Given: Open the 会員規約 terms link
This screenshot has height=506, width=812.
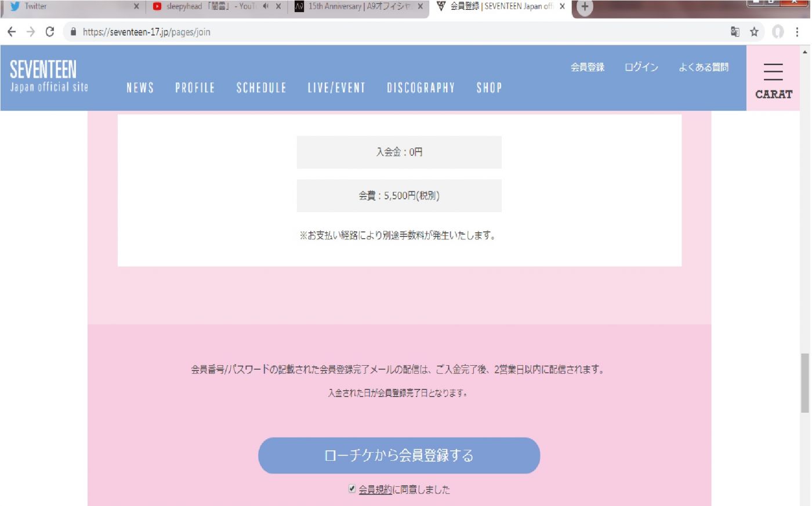Looking at the screenshot, I should pos(375,490).
